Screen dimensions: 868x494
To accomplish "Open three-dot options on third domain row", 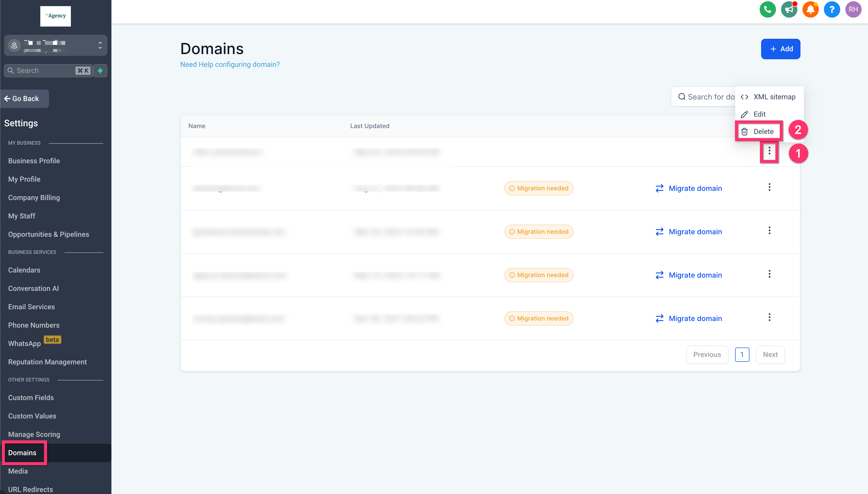I will (769, 231).
